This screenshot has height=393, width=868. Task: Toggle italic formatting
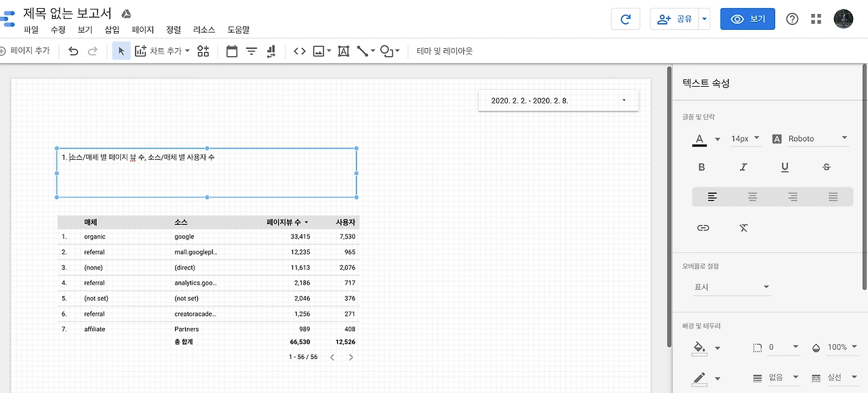743,167
